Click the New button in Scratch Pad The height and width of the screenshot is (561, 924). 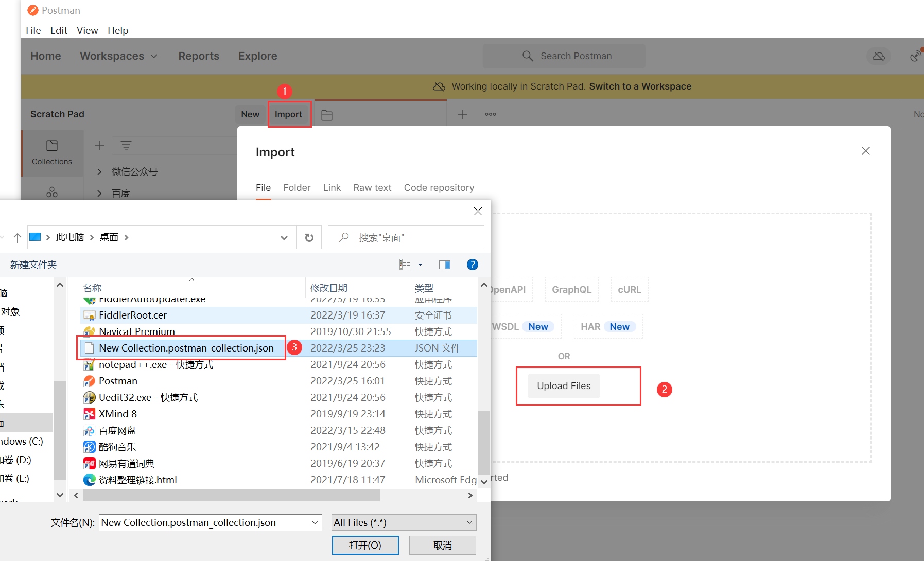click(x=250, y=114)
